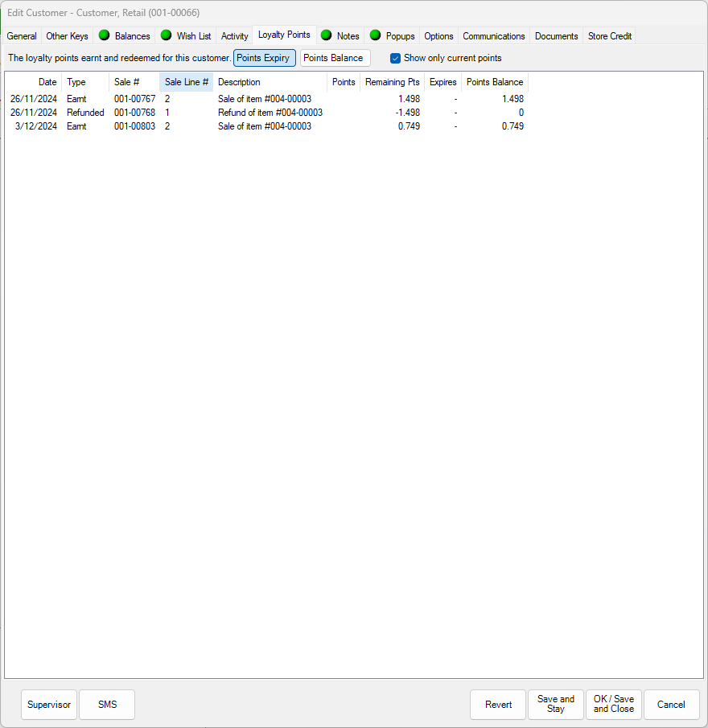This screenshot has width=708, height=728.
Task: Switch to the Points Balance view
Action: [334, 58]
